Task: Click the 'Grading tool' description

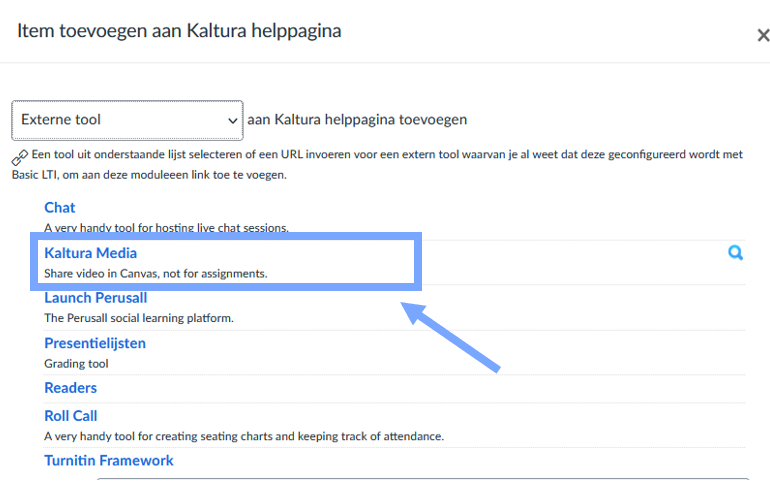Action: click(x=76, y=364)
